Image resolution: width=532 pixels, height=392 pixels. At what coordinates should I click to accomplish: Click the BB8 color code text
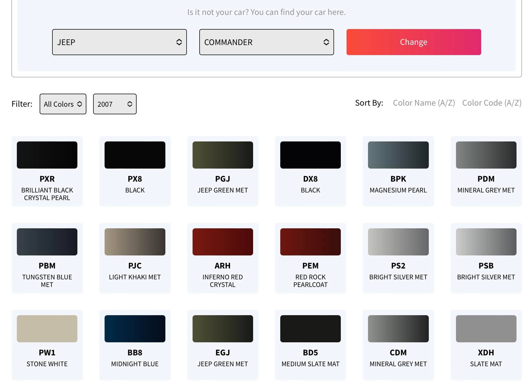(135, 353)
